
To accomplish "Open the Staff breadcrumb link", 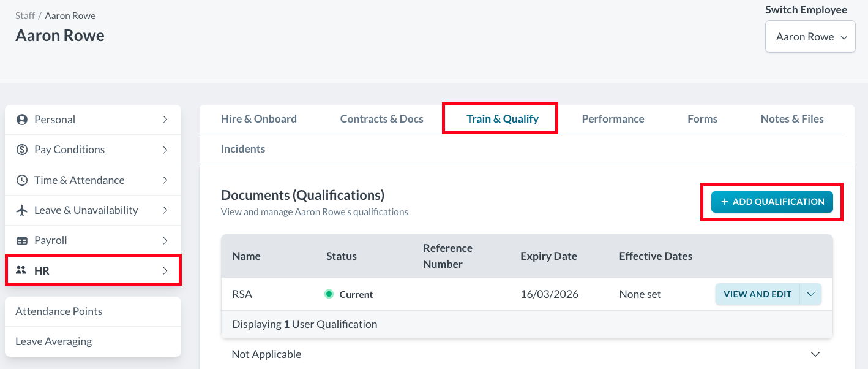I will click(x=25, y=15).
